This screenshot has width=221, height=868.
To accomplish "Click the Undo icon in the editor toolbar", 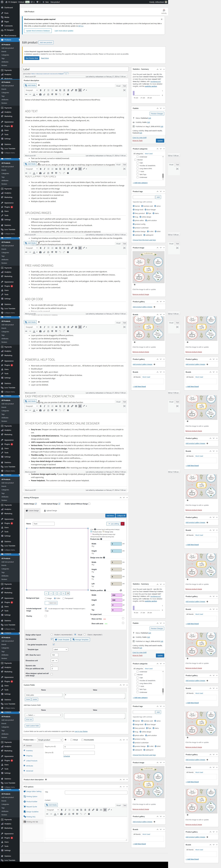I will tap(60, 94).
